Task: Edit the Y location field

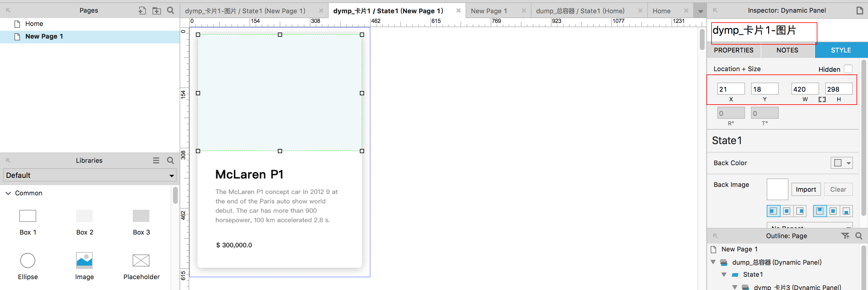Action: click(x=765, y=89)
